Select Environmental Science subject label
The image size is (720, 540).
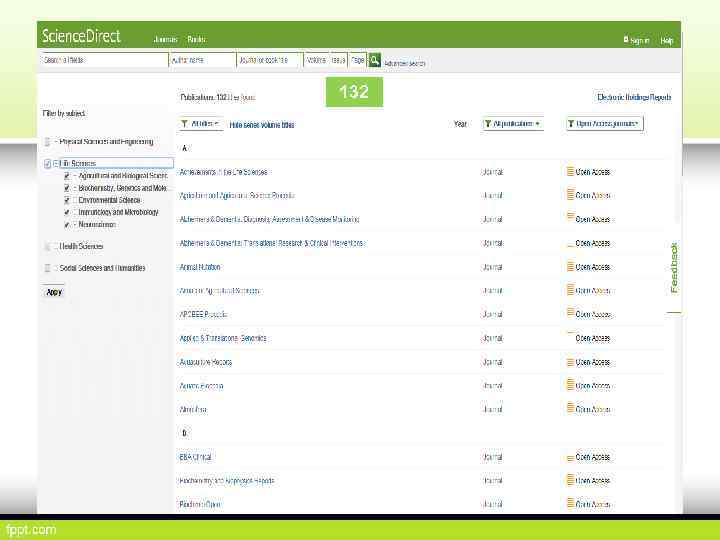[x=109, y=200]
